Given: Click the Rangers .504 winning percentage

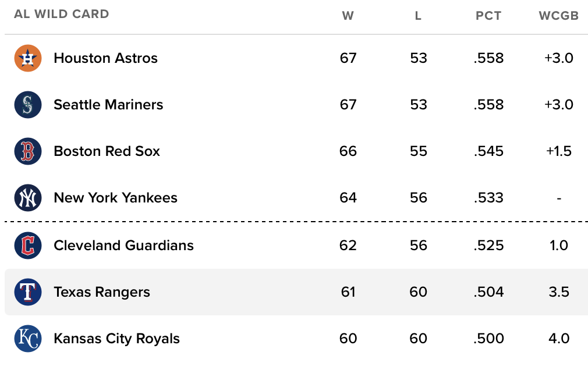Looking at the screenshot, I should [x=488, y=292].
